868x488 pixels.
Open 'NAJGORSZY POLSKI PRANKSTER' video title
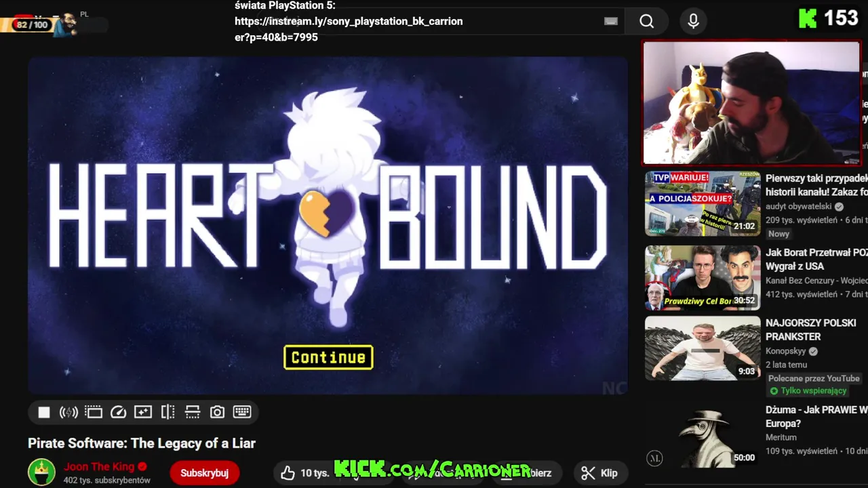pyautogui.click(x=811, y=329)
